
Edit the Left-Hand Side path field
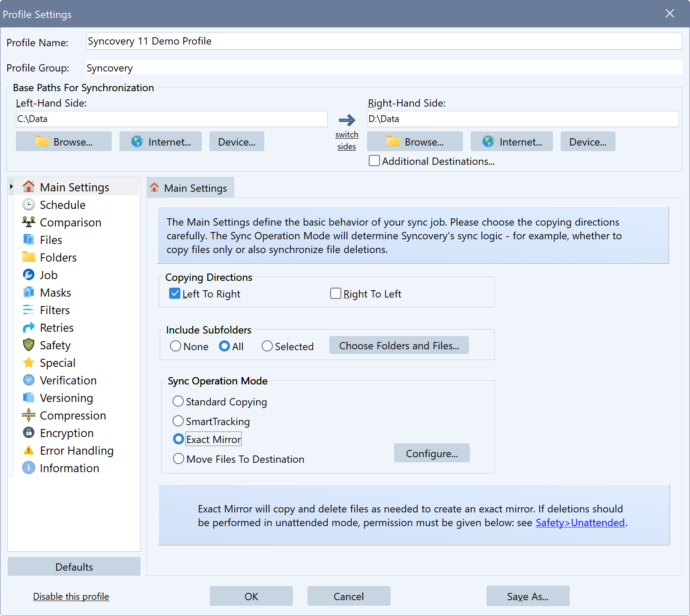click(171, 119)
